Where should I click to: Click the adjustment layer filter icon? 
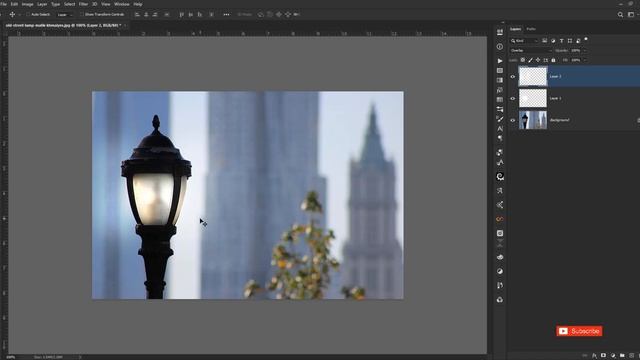pyautogui.click(x=553, y=41)
